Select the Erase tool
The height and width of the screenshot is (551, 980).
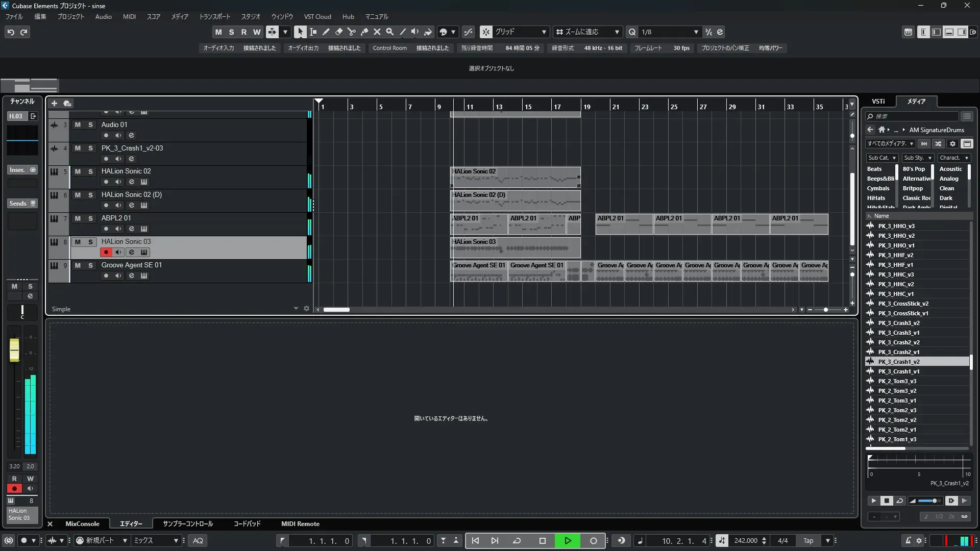point(339,32)
